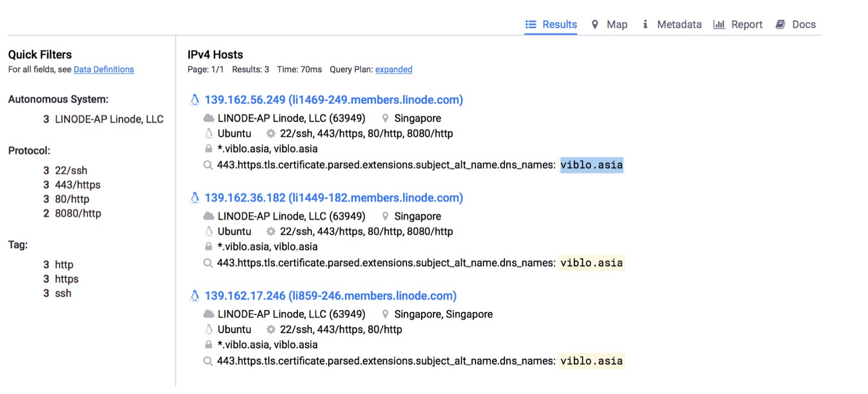Image resolution: width=868 pixels, height=394 pixels.
Task: Click padlock icon in 139.162.17.246 result
Action: (208, 345)
